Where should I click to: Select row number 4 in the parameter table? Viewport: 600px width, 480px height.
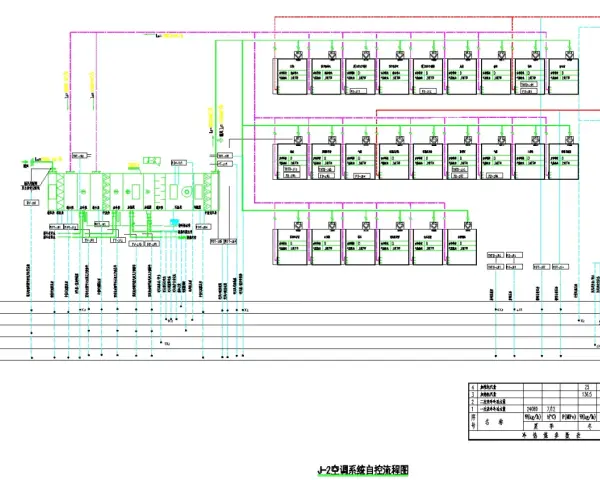coord(473,387)
